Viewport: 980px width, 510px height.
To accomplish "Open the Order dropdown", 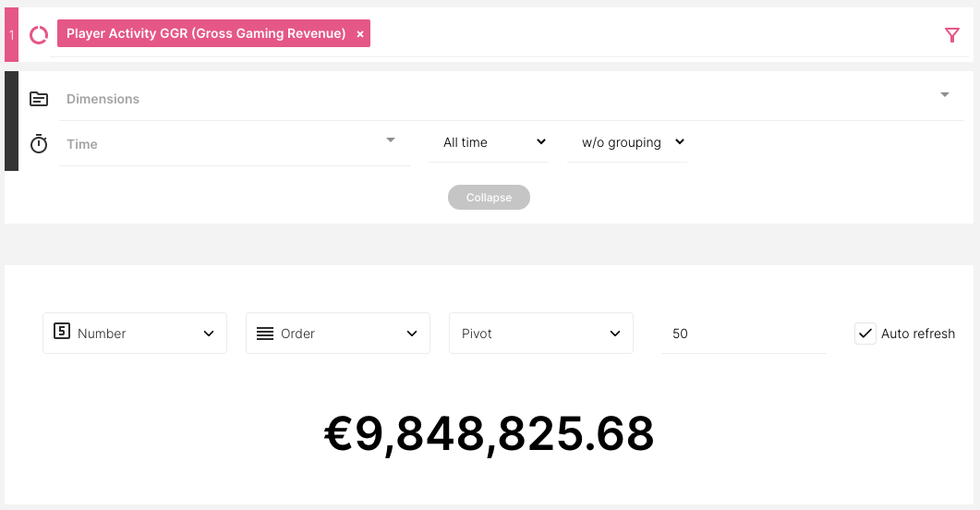I will coord(338,334).
